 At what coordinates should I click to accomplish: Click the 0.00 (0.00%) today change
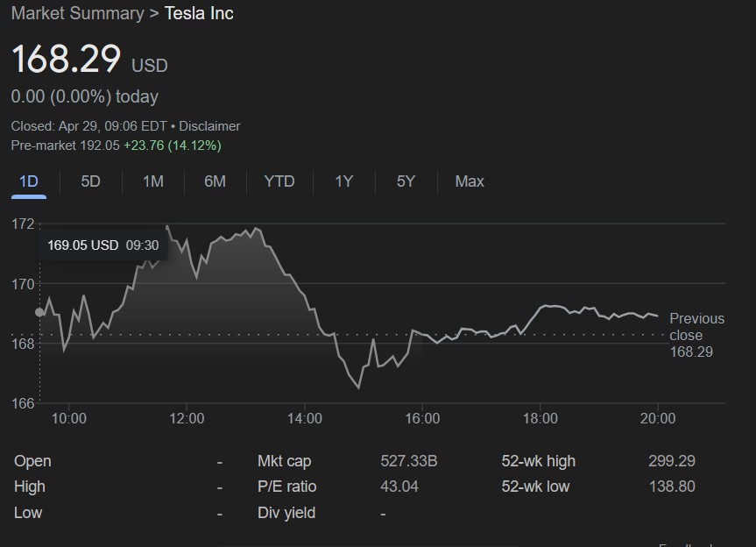84,96
